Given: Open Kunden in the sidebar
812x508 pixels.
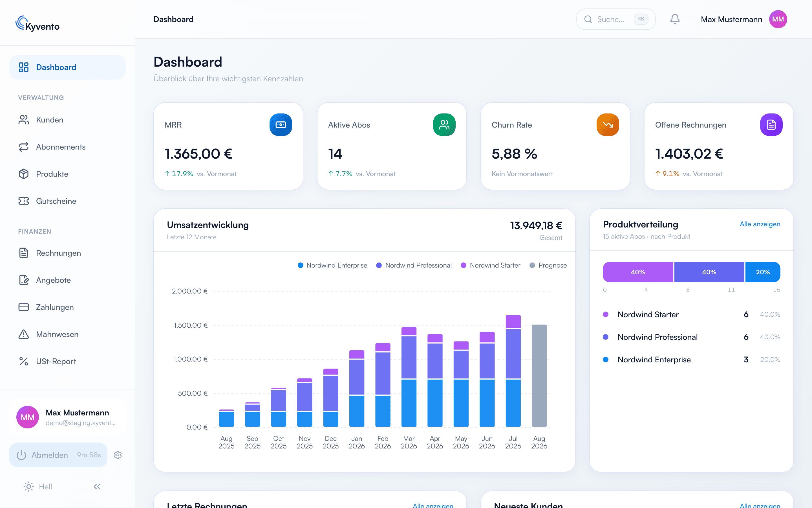Looking at the screenshot, I should [67, 120].
